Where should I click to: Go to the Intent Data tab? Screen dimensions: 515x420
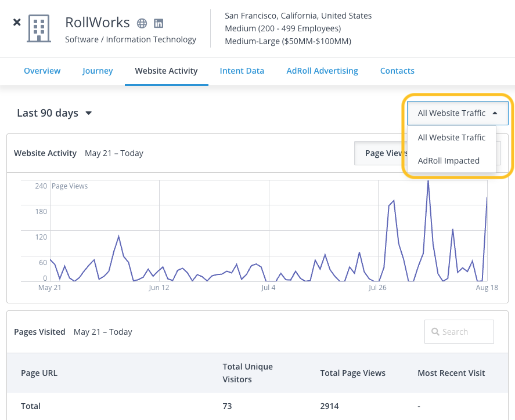point(242,71)
